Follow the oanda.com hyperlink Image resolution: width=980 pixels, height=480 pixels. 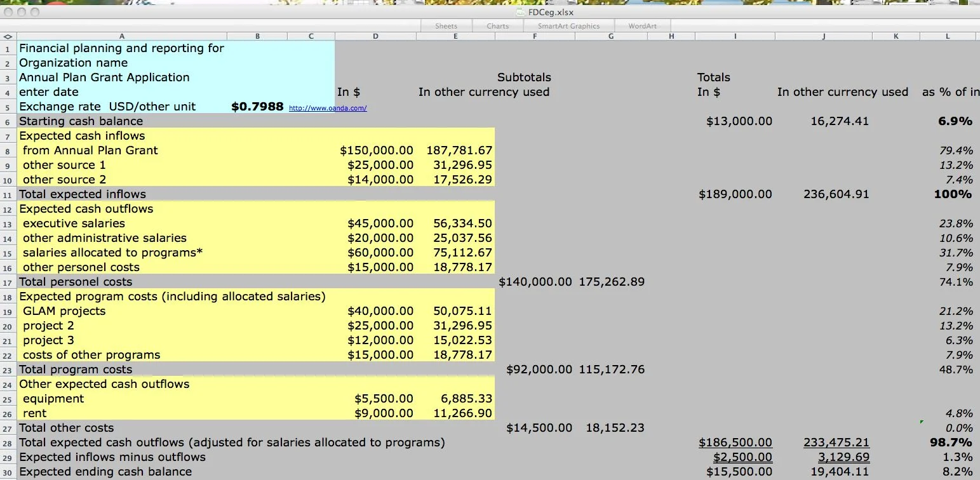coord(328,108)
